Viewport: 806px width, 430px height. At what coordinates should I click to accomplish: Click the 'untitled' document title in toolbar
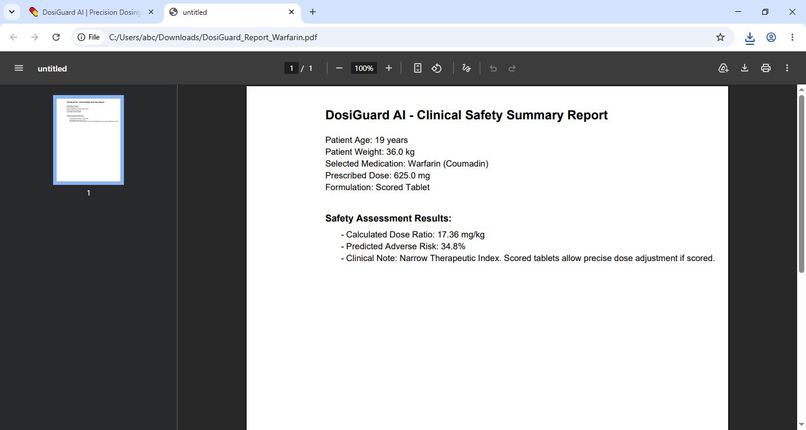[x=52, y=68]
